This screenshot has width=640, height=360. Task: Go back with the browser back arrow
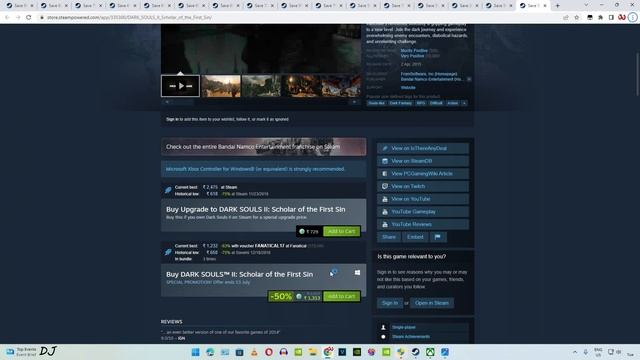tap(7, 18)
